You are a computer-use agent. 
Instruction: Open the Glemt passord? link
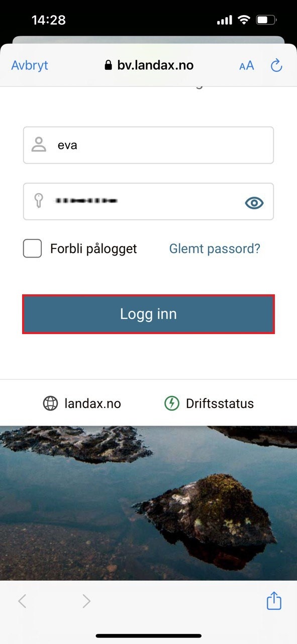click(215, 249)
